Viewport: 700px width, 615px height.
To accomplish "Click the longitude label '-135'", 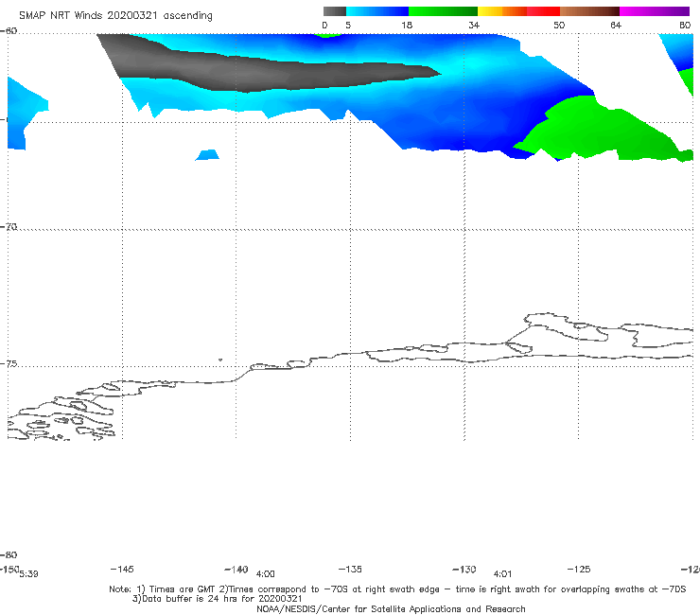I will click(x=350, y=569).
